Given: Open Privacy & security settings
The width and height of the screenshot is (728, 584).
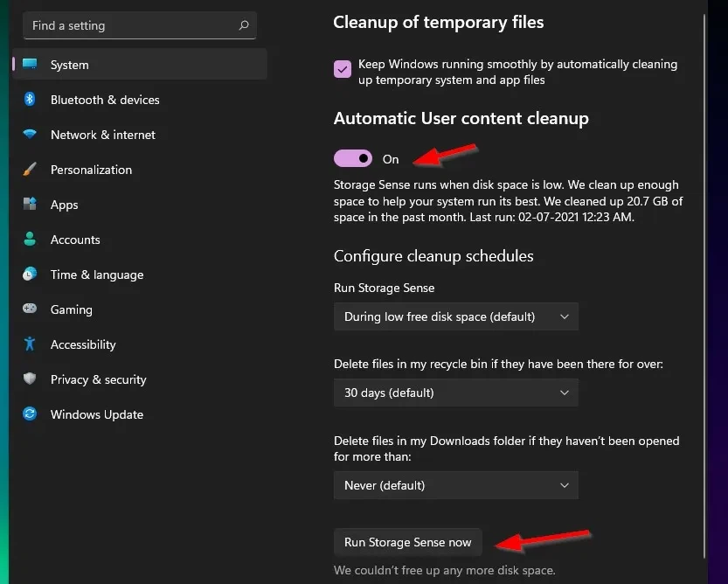Looking at the screenshot, I should coord(98,379).
